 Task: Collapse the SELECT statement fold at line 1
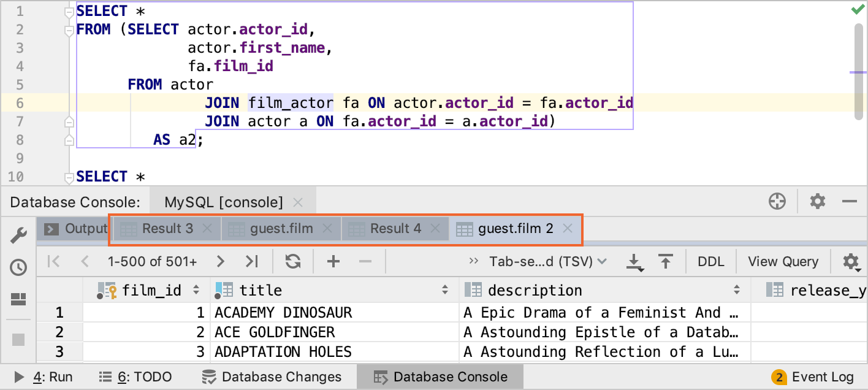[x=69, y=12]
